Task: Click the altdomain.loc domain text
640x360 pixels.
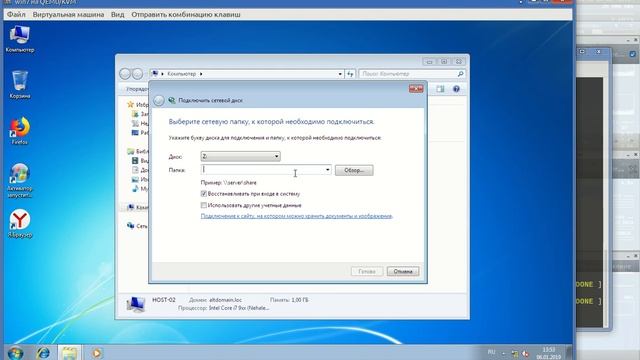Action: 225,300
